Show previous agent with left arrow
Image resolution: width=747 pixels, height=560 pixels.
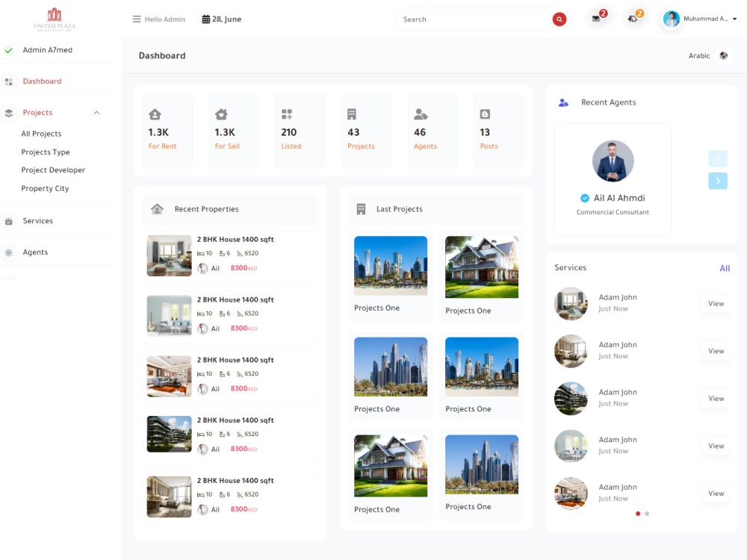point(717,158)
